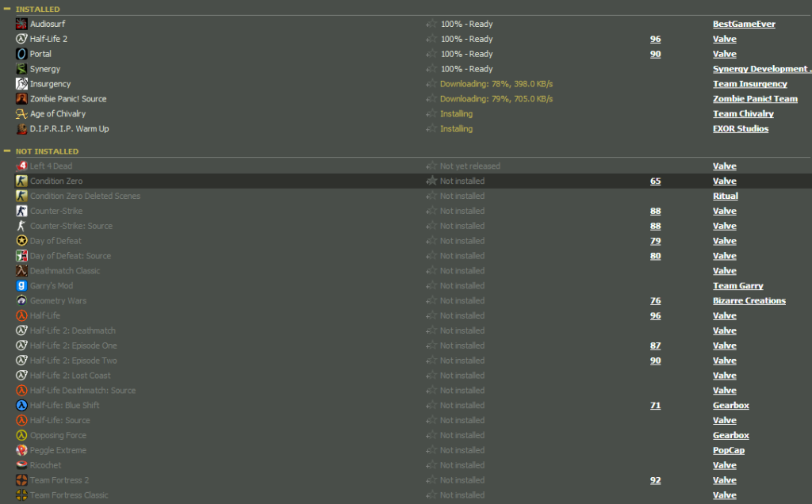Collapse the NOT INSTALLED games section
The width and height of the screenshot is (812, 504).
click(6, 151)
